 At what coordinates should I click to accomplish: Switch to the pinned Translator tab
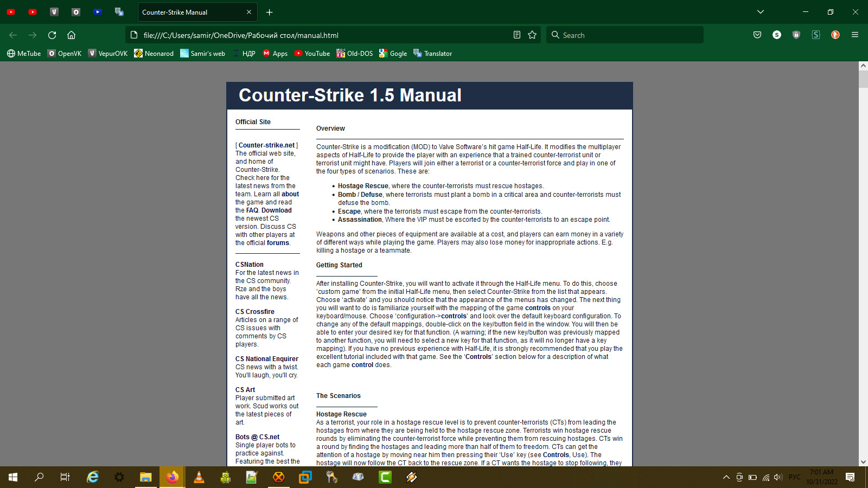point(119,12)
